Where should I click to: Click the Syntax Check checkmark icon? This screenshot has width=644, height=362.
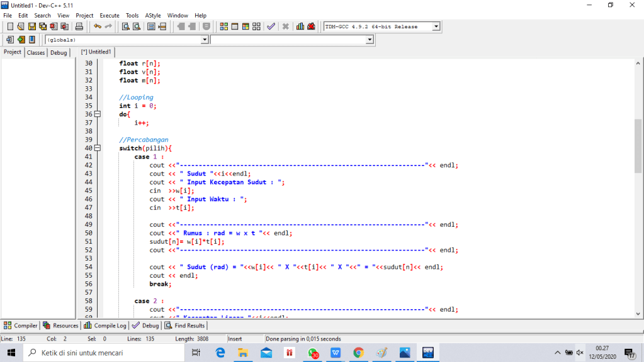tap(271, 26)
